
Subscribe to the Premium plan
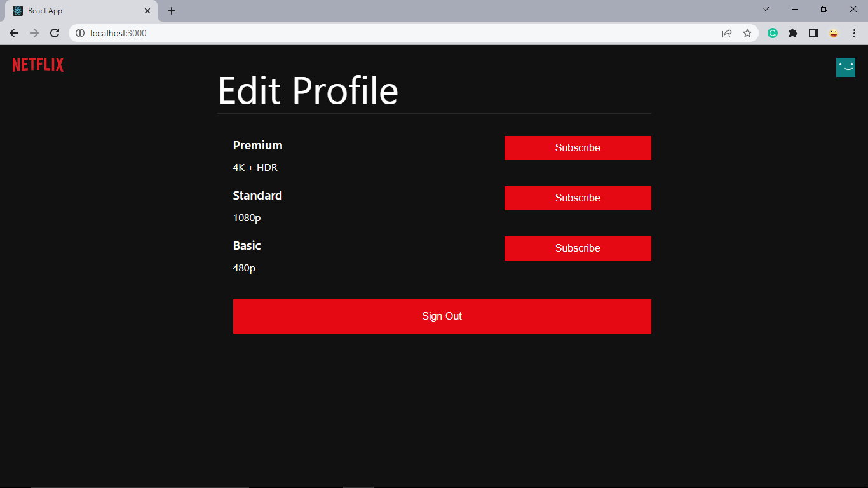point(578,147)
